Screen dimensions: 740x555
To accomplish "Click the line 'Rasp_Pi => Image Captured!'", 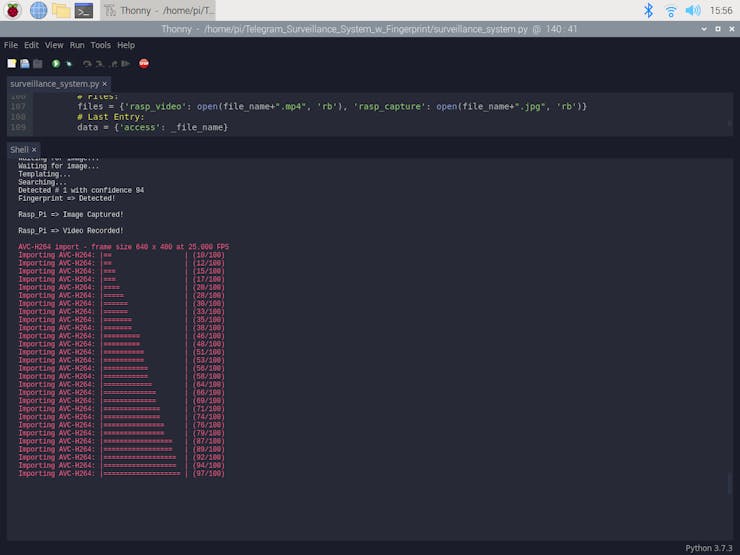I will point(71,214).
